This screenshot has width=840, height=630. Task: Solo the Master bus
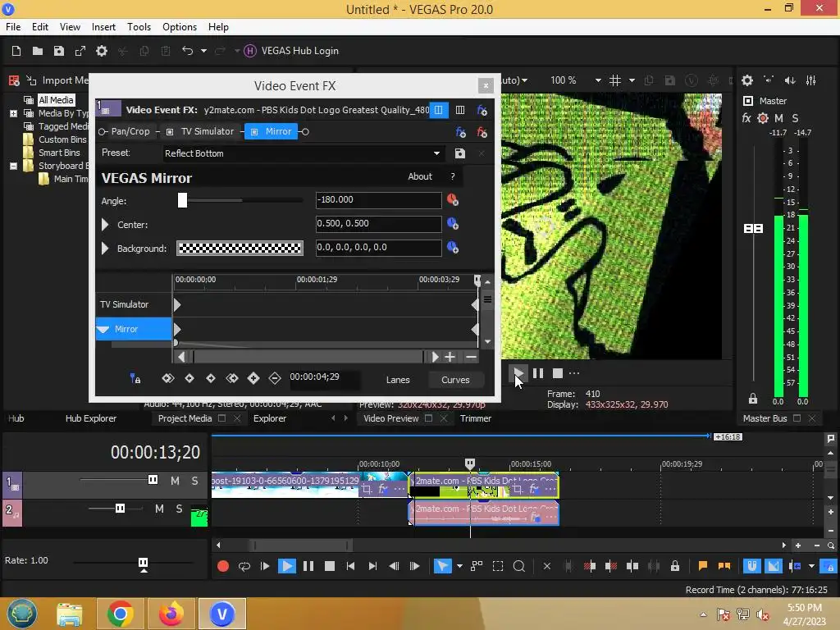click(x=795, y=118)
